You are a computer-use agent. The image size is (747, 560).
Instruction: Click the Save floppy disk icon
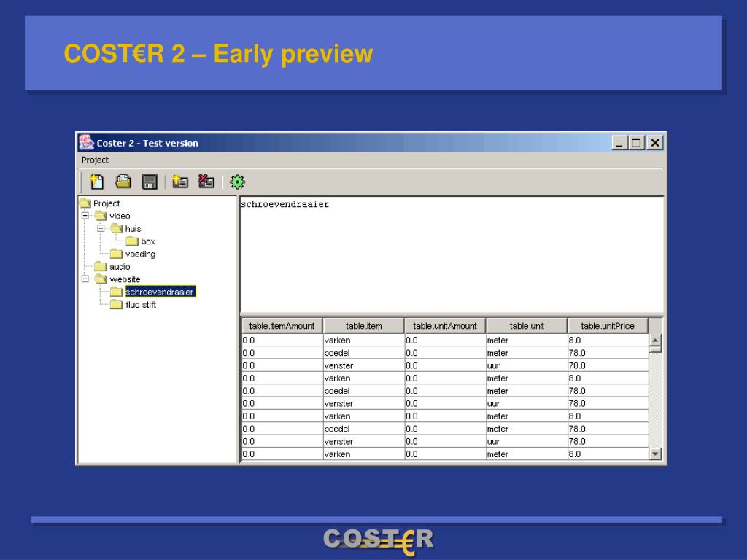tap(150, 182)
